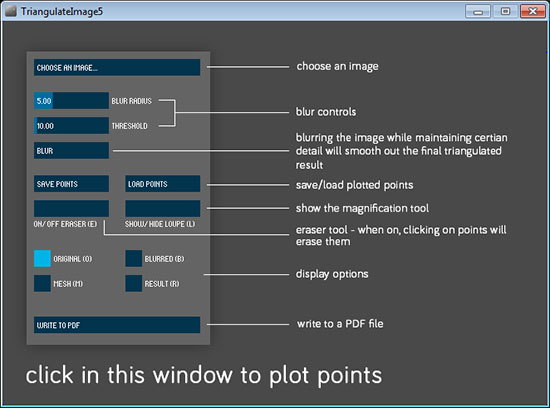
Task: Load saved points via Load Points
Action: click(162, 183)
